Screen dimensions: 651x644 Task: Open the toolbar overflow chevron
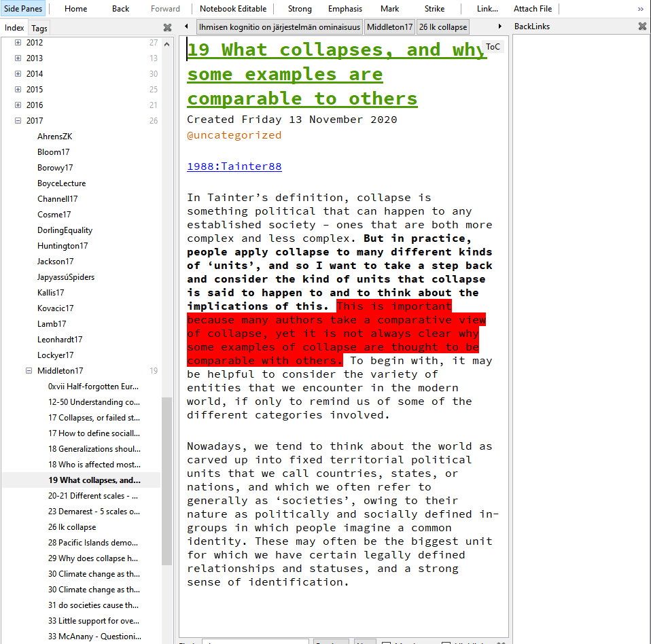click(x=640, y=9)
